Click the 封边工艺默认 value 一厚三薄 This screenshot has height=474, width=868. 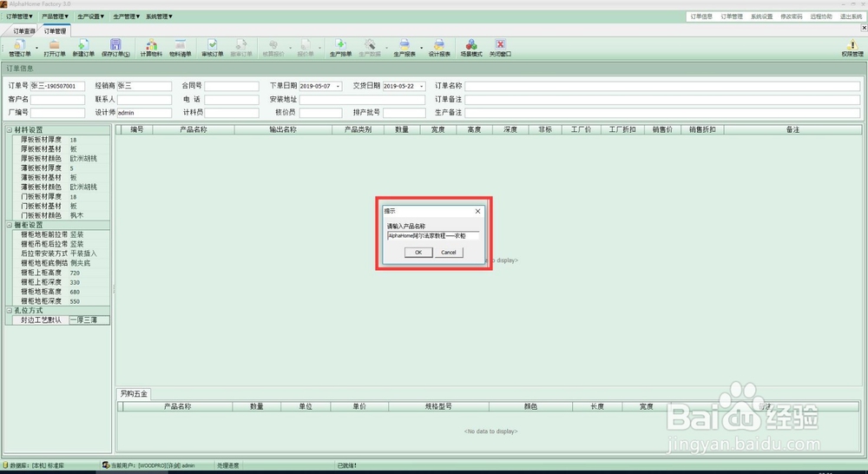89,320
